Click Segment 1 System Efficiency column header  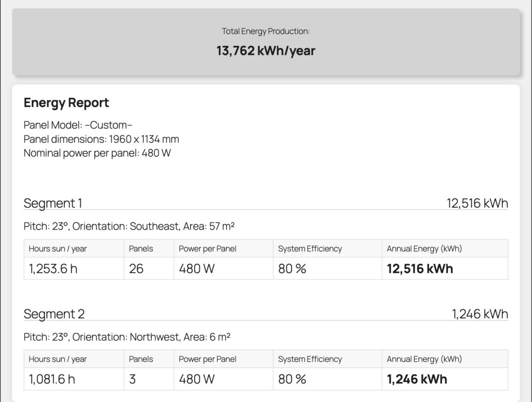310,249
